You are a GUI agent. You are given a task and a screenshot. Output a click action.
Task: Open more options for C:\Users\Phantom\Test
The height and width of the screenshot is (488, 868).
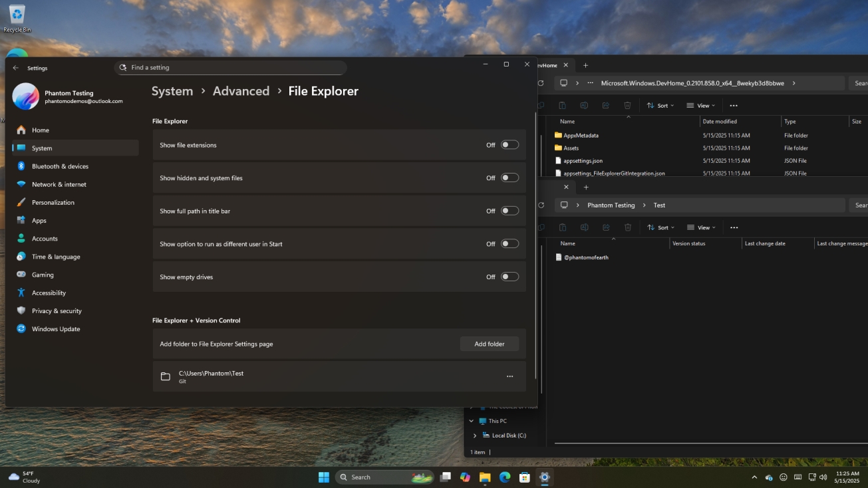click(509, 376)
